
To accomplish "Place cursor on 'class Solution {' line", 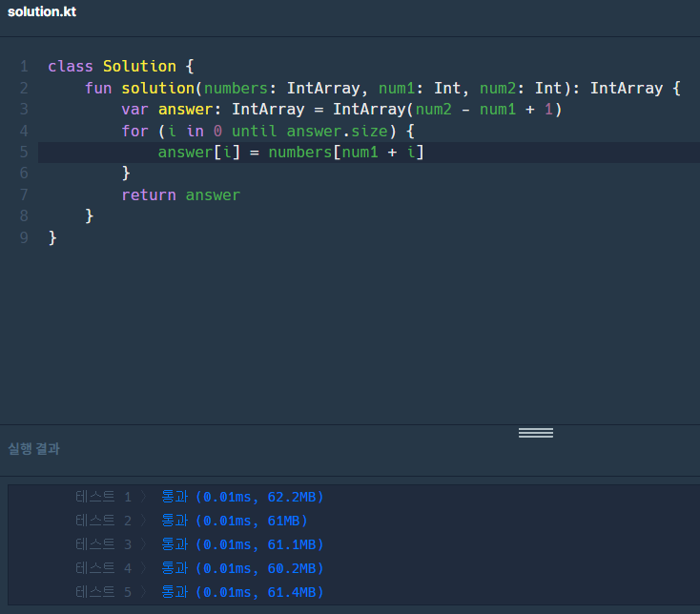I will [121, 67].
